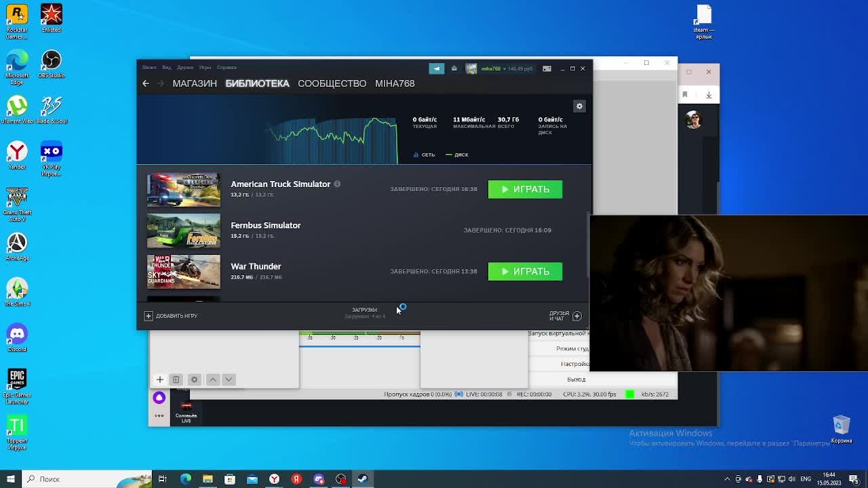
Task: Open American Truck Simulator thumbnail
Action: click(184, 189)
